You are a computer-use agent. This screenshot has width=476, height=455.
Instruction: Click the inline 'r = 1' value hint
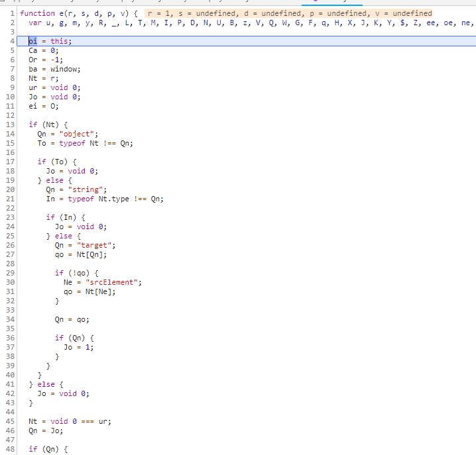[160, 13]
